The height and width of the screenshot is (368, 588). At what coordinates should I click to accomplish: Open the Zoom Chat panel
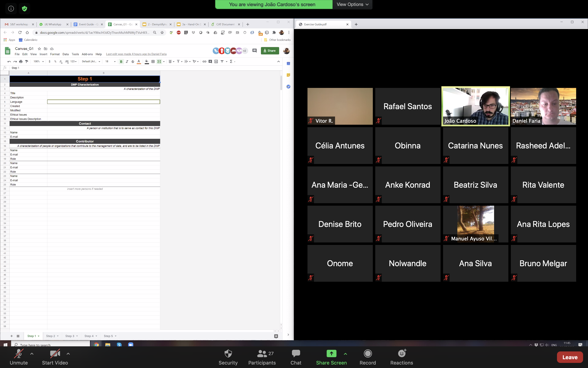296,357
